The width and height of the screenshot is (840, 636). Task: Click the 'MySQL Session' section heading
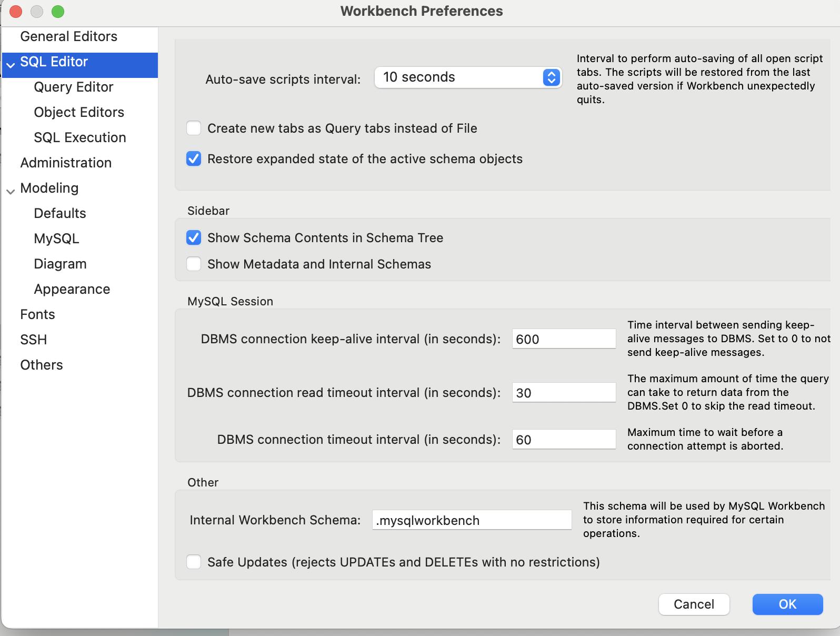tap(230, 301)
